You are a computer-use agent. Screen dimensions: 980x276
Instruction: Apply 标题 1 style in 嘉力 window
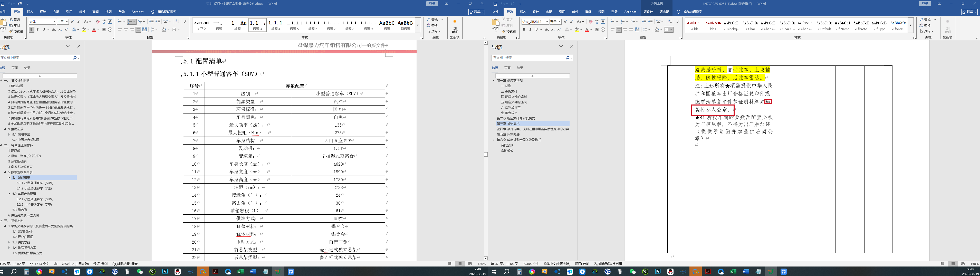coord(220,25)
